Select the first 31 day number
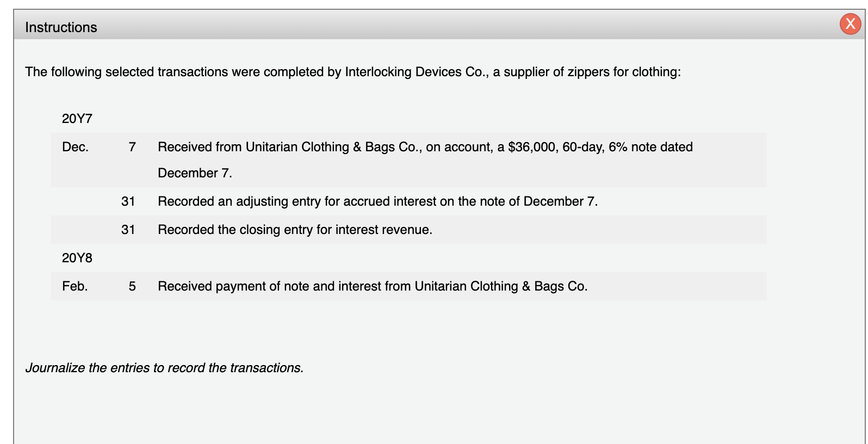Image resolution: width=868 pixels, height=444 pixels. 128,201
